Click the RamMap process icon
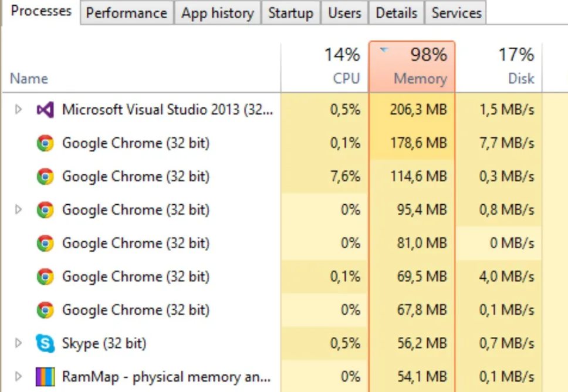The image size is (568, 392). coord(45,377)
